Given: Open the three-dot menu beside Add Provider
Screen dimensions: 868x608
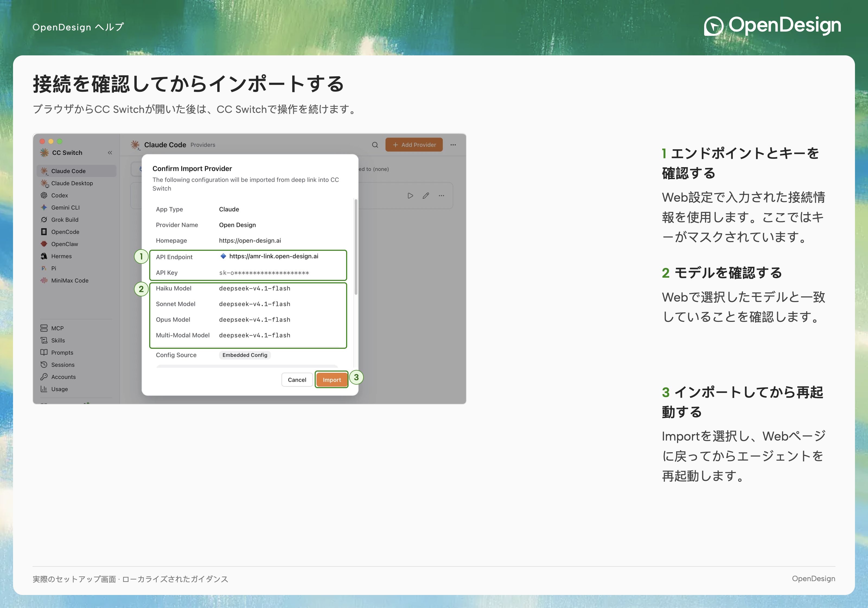Looking at the screenshot, I should point(453,144).
